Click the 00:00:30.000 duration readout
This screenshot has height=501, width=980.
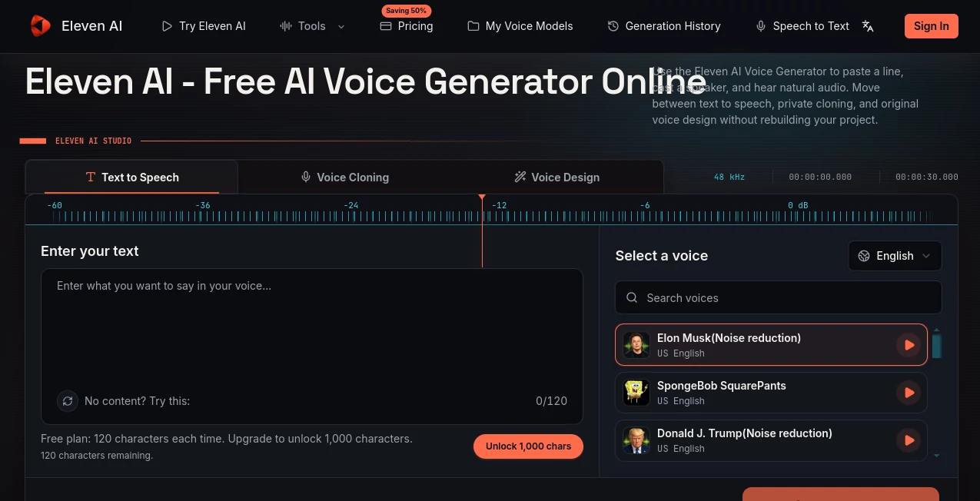(x=927, y=177)
